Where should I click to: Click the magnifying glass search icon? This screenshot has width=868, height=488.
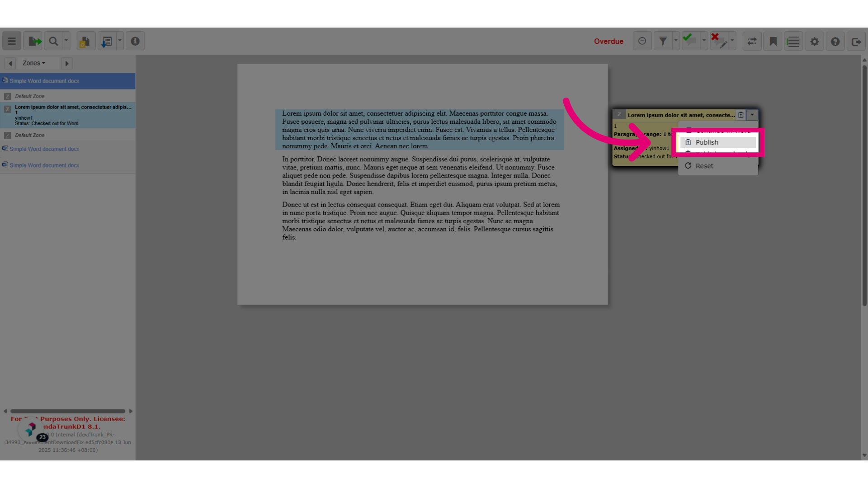(53, 41)
